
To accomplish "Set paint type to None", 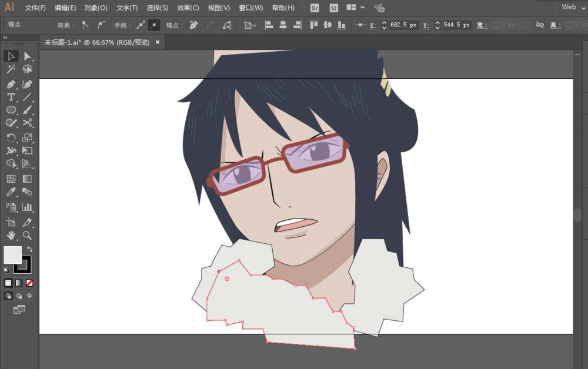I will [29, 283].
